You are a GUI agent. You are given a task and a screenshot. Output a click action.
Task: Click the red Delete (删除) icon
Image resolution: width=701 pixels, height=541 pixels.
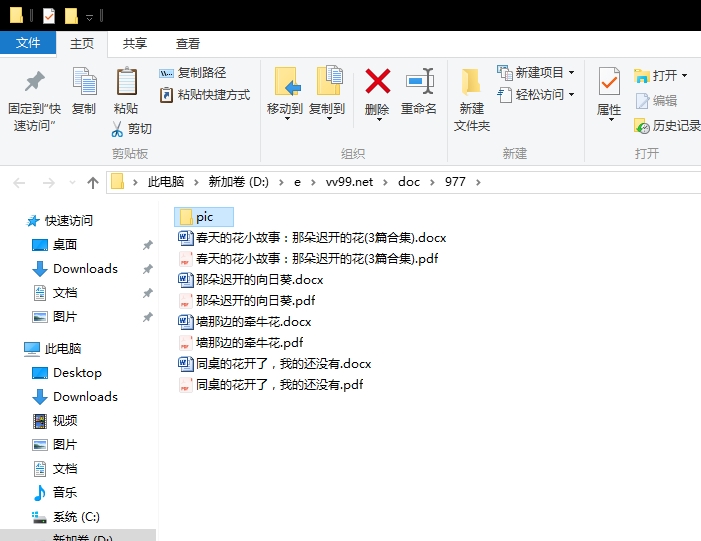(x=377, y=81)
